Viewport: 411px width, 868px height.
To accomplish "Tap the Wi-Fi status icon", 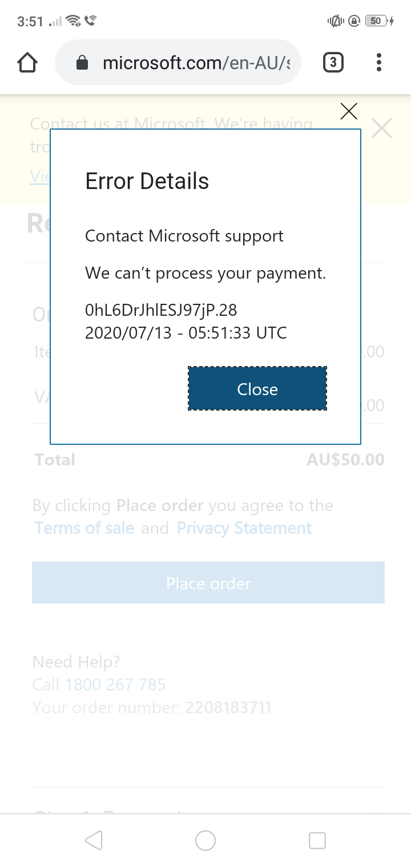I will point(73,21).
